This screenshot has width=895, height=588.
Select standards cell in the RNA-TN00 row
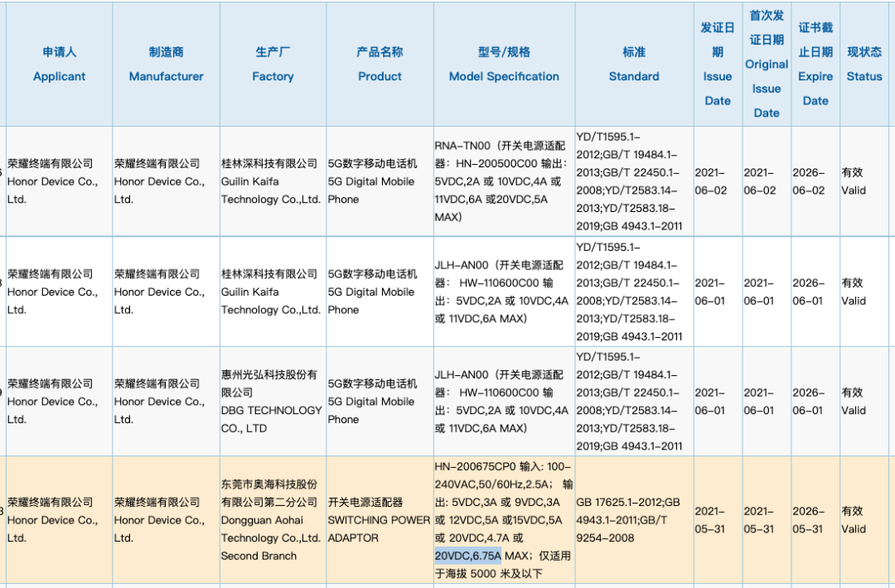[x=634, y=181]
